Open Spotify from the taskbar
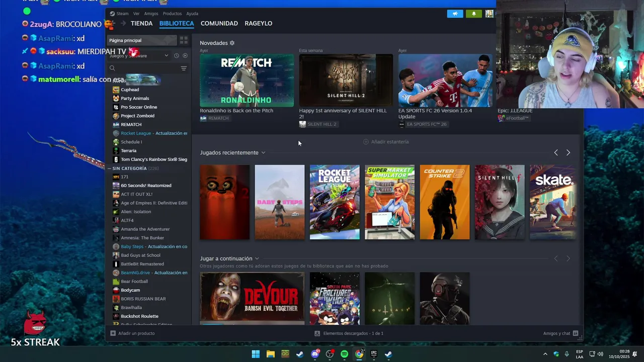Screen dimensions: 644x362 click(344, 354)
